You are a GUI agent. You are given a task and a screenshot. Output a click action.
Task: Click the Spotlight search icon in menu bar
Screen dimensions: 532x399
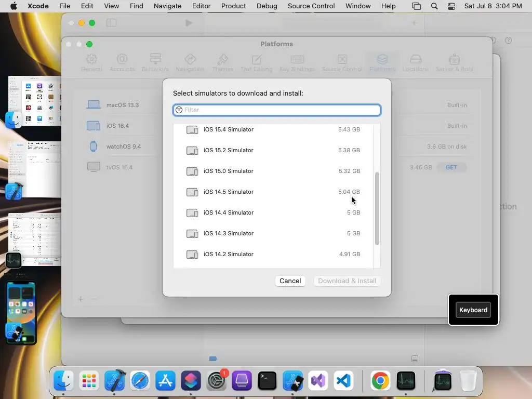tap(434, 6)
